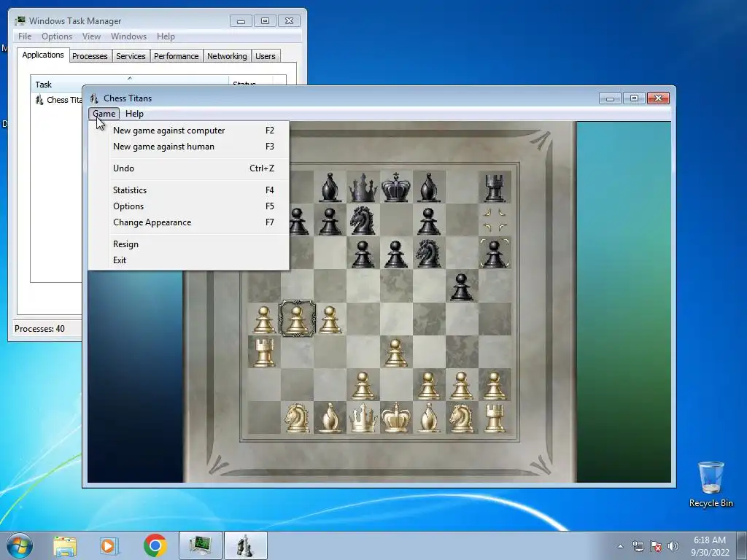Select the black queen piece

pyautogui.click(x=363, y=187)
